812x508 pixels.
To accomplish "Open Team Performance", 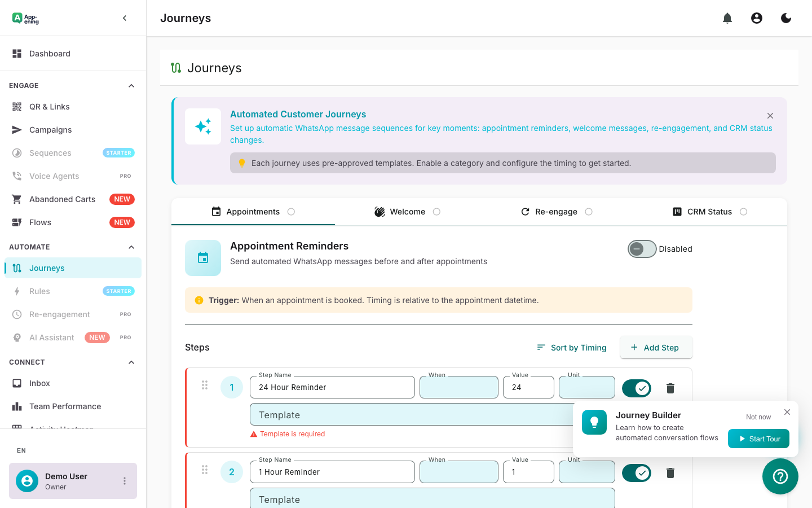I will point(65,406).
